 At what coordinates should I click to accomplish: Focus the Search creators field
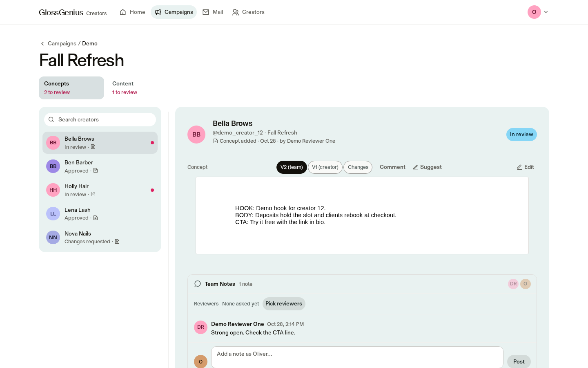pyautogui.click(x=100, y=120)
